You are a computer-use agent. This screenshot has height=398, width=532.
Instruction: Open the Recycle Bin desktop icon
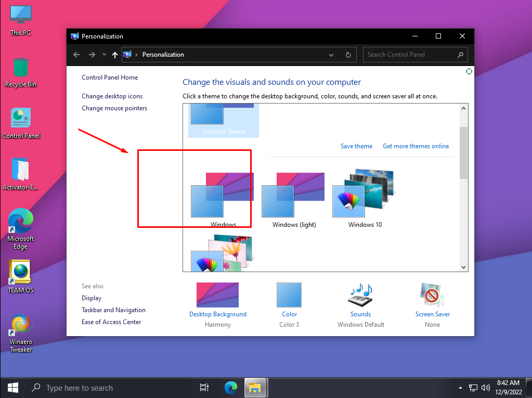click(x=20, y=72)
